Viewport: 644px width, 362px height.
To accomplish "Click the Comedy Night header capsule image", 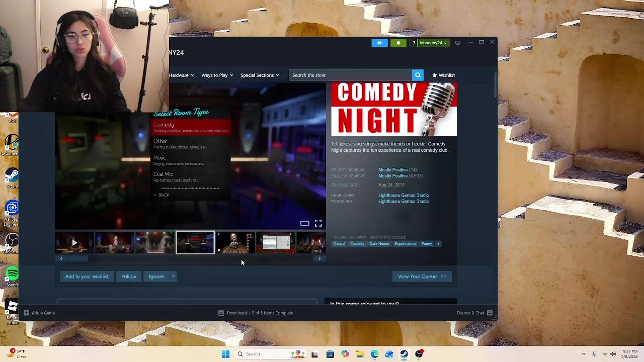I will [x=394, y=109].
